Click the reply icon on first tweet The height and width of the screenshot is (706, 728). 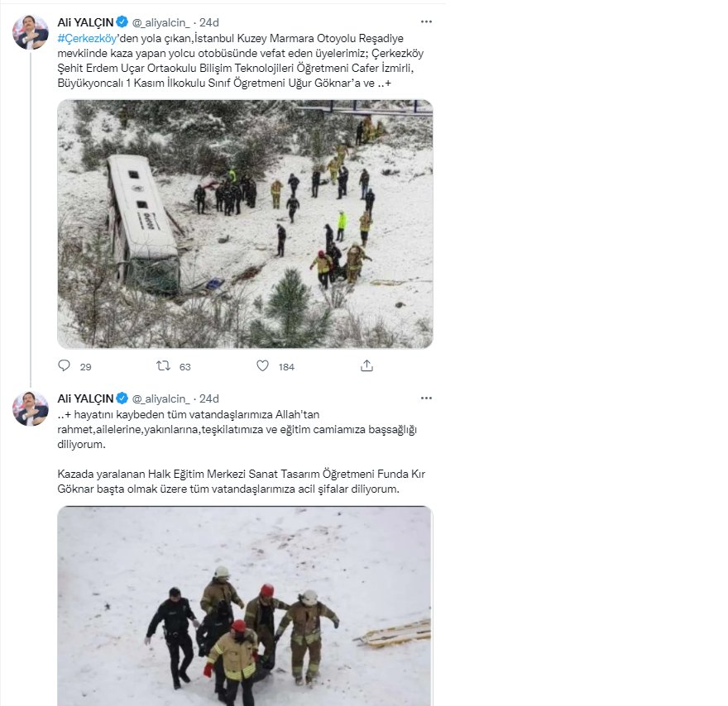64,366
